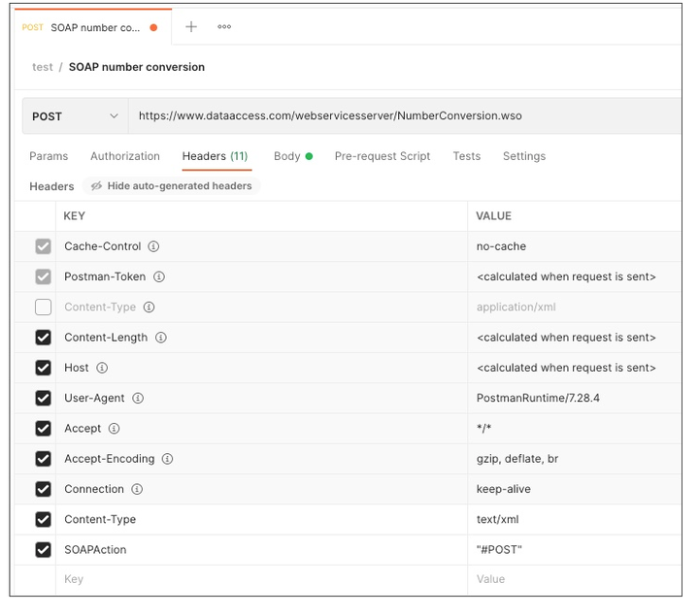Open the Pre-request Script tab
Viewport: 699px width, 616px height.
pyautogui.click(x=382, y=156)
